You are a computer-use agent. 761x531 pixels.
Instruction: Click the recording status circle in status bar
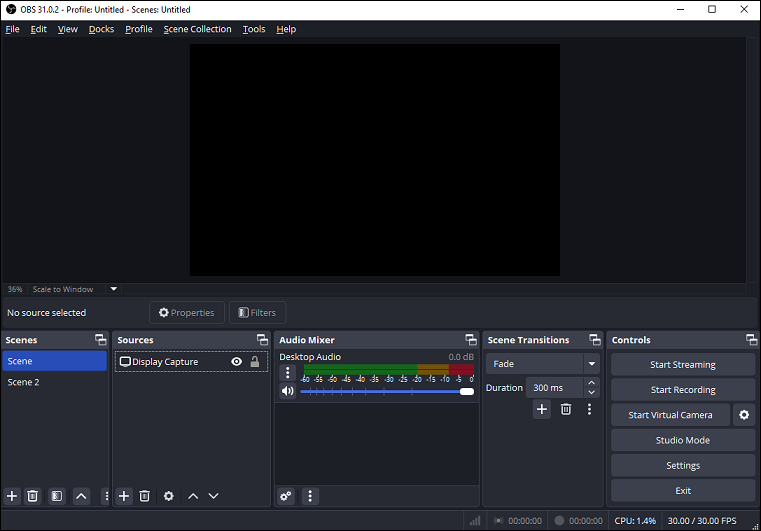coord(559,521)
